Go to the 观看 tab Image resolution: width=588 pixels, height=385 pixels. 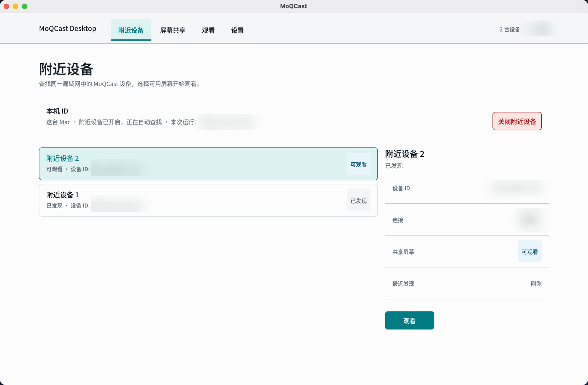(208, 30)
